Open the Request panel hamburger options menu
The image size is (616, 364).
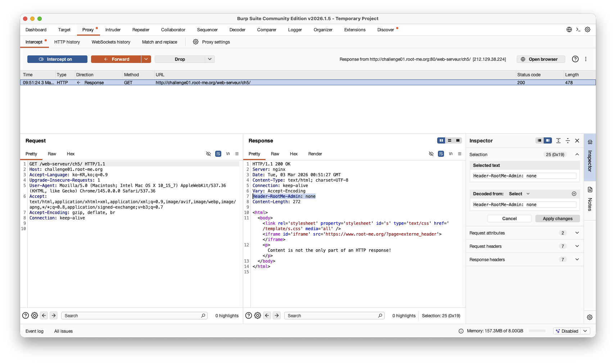(237, 154)
